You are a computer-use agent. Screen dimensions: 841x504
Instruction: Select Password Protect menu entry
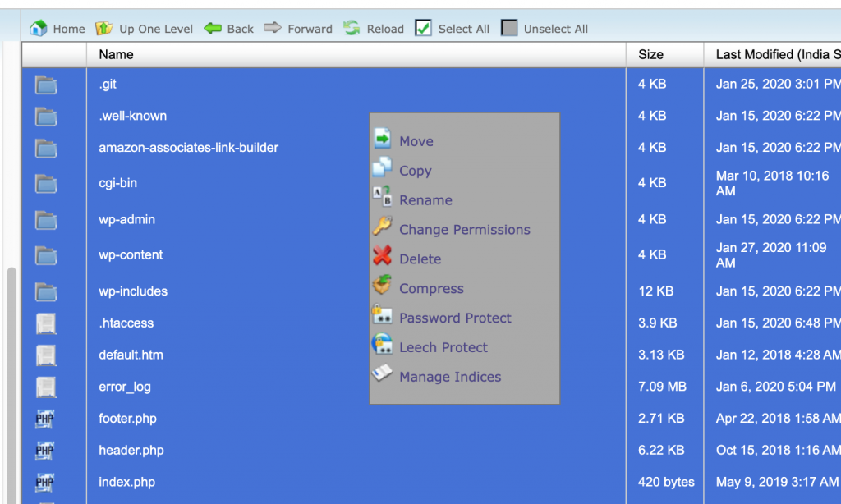click(x=455, y=318)
